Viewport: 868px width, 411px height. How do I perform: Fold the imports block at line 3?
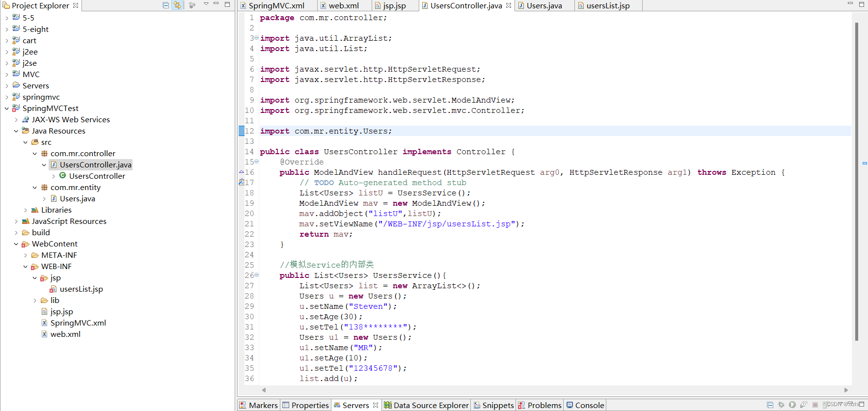click(x=256, y=38)
